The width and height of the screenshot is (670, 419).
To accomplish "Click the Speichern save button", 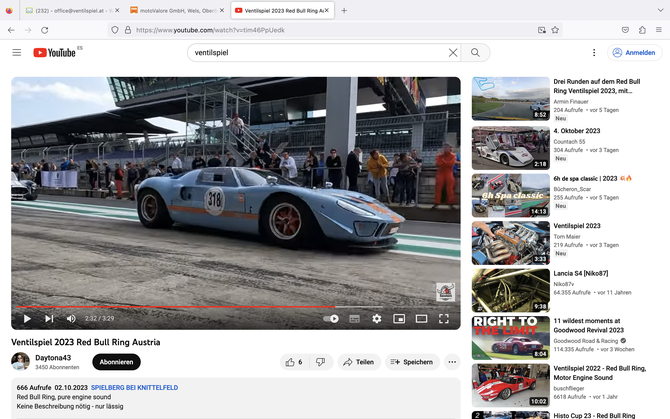I will [412, 362].
